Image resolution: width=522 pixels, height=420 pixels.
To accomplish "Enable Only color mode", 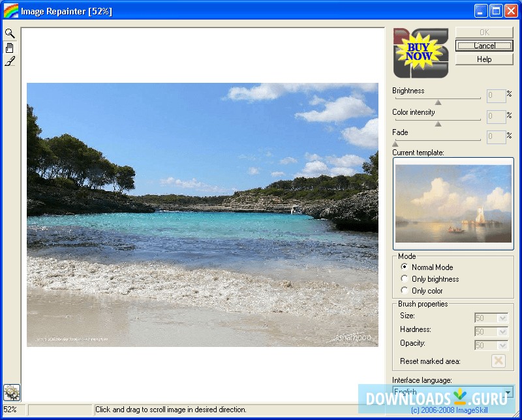I will pyautogui.click(x=405, y=291).
